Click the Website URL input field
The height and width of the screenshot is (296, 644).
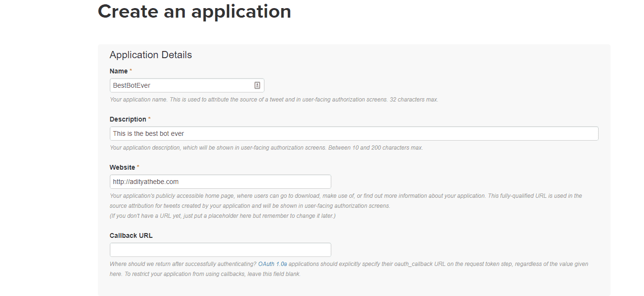pyautogui.click(x=220, y=182)
